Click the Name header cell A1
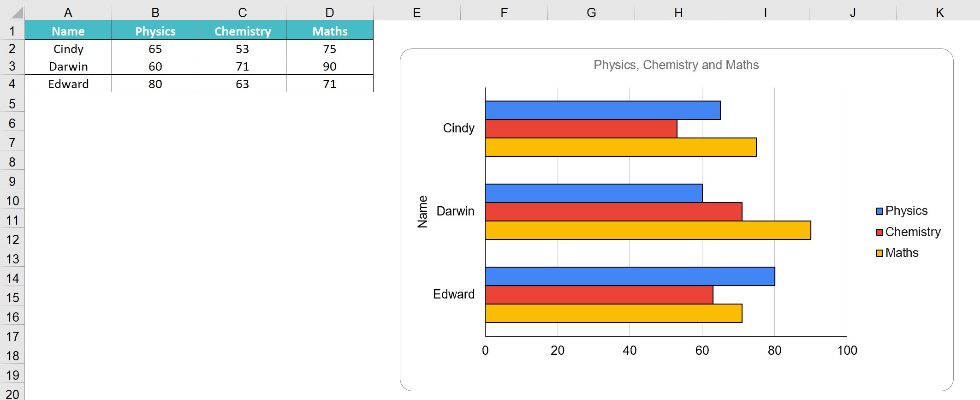980x400 pixels. click(x=68, y=30)
